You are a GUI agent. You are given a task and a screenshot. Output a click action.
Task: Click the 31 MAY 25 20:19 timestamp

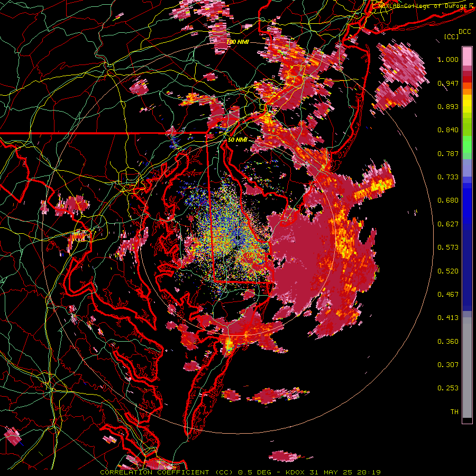(345, 472)
